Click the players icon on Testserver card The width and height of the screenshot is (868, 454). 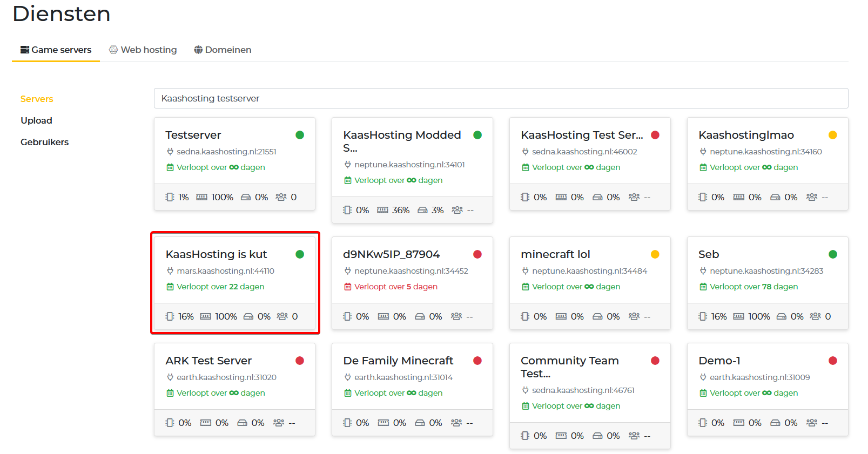pyautogui.click(x=281, y=197)
